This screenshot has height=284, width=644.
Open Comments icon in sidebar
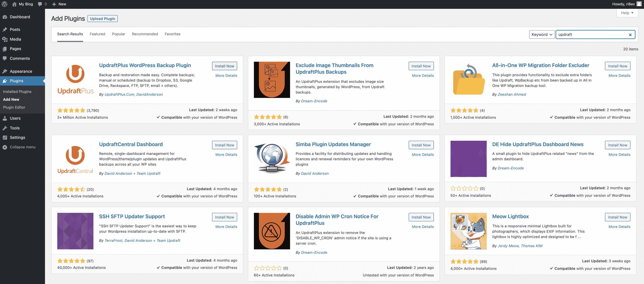point(5,58)
